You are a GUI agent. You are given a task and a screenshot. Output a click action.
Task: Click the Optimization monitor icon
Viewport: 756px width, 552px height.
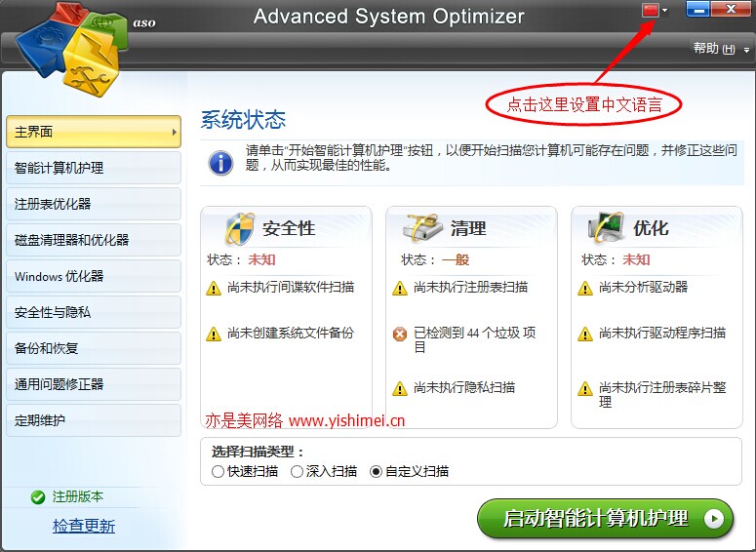click(606, 227)
